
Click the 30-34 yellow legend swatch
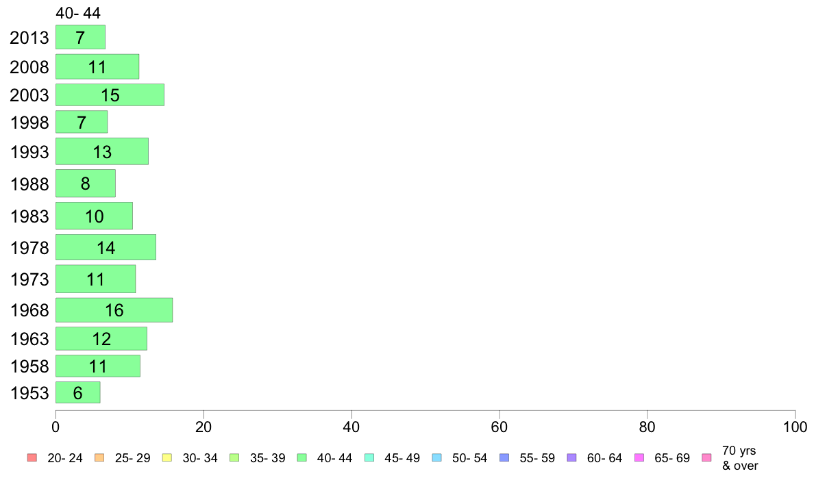[167, 457]
